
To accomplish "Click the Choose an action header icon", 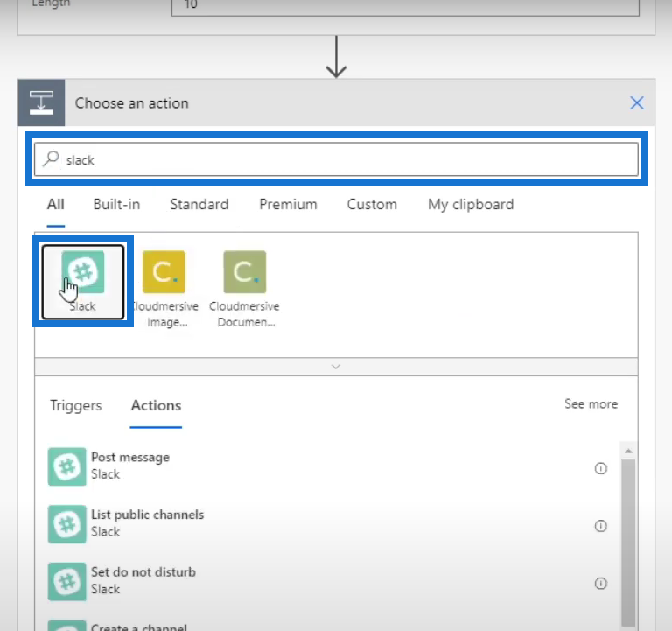I will click(x=41, y=103).
